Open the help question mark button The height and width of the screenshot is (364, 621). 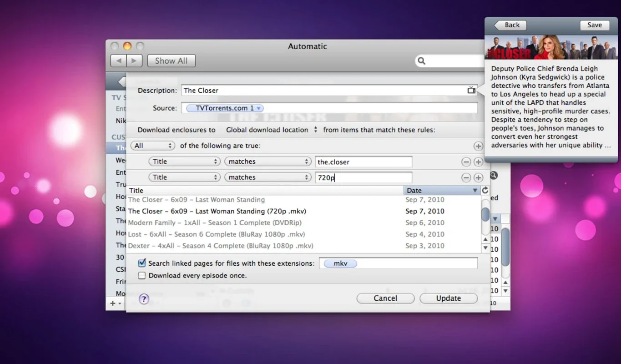(144, 299)
